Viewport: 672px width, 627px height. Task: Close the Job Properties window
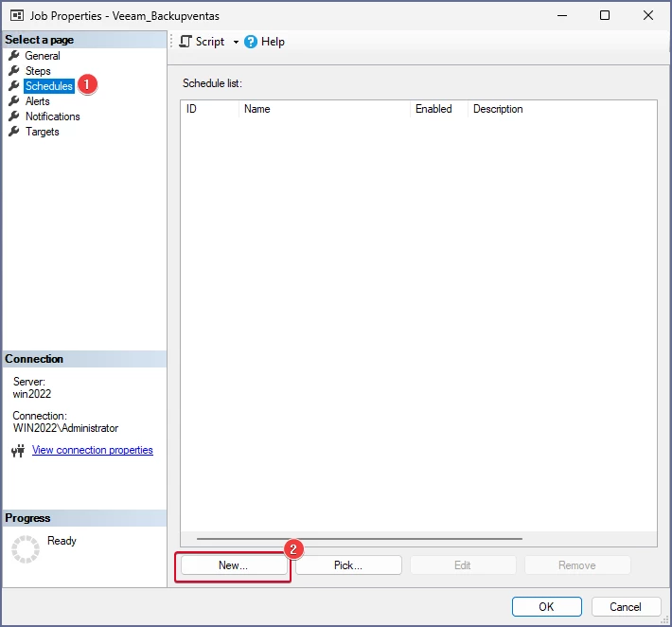point(648,15)
